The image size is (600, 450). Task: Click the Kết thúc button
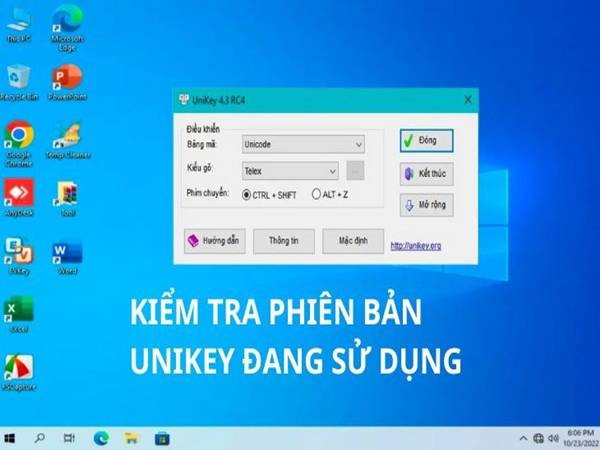[x=427, y=174]
